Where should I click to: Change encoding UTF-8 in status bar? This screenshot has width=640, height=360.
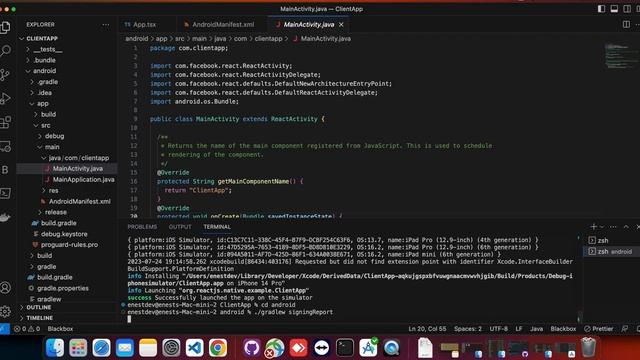click(x=499, y=329)
